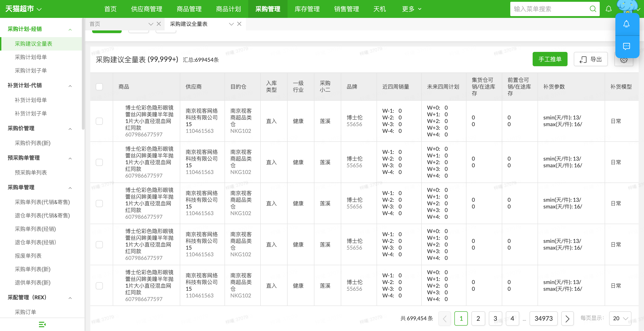
Task: Jump to last page 34973
Action: (544, 318)
